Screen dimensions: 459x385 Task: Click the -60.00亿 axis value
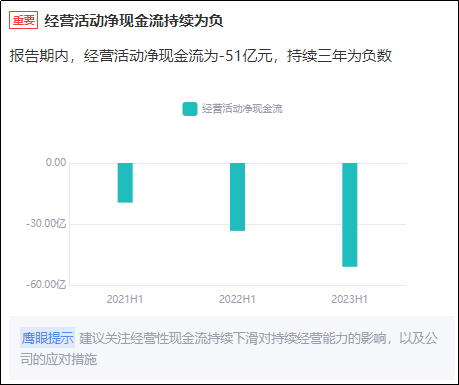[46, 285]
